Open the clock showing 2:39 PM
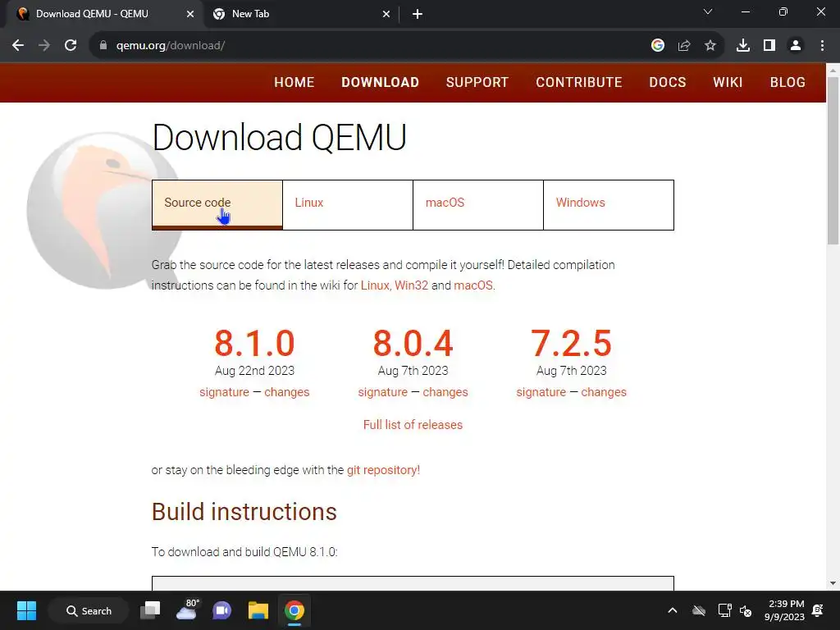The height and width of the screenshot is (630, 840). click(x=785, y=610)
